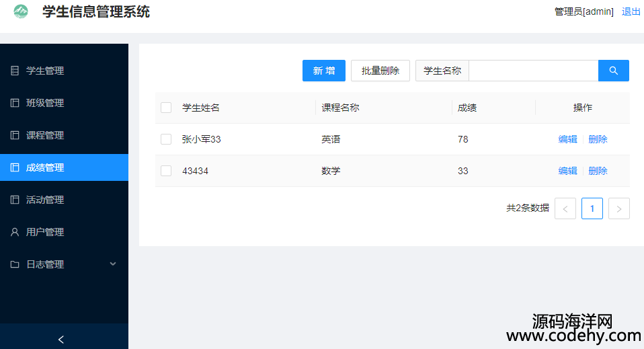This screenshot has width=644, height=349.
Task: Click the 用户管理 person icon
Action: coord(15,232)
